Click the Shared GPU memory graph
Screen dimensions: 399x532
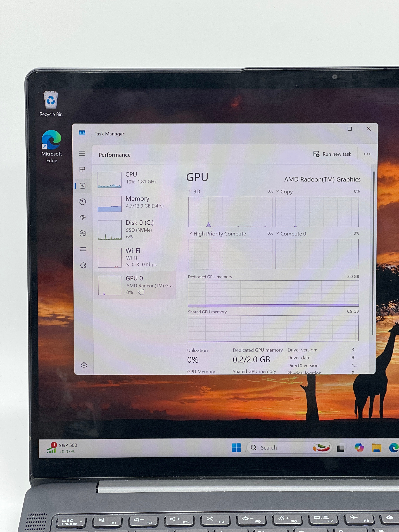pos(273,329)
